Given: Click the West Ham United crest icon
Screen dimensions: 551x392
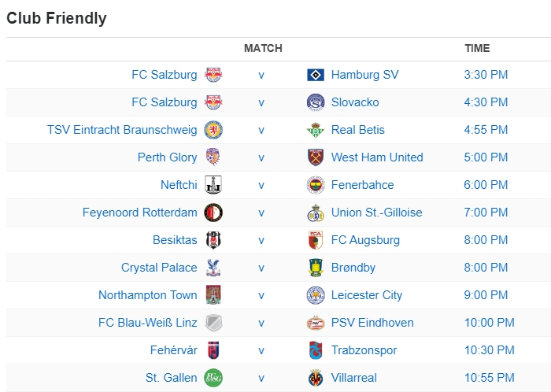Looking at the screenshot, I should pos(316,157).
